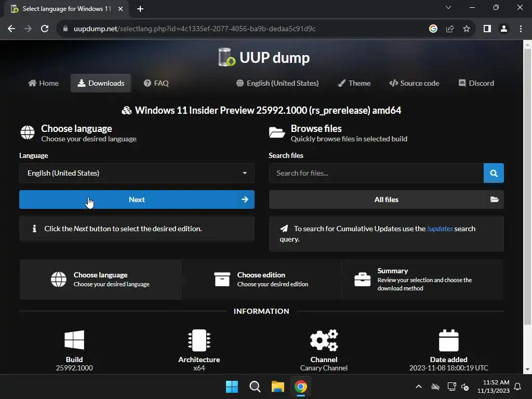The width and height of the screenshot is (532, 399).
Task: Focus the Search for files field
Action: 376,173
